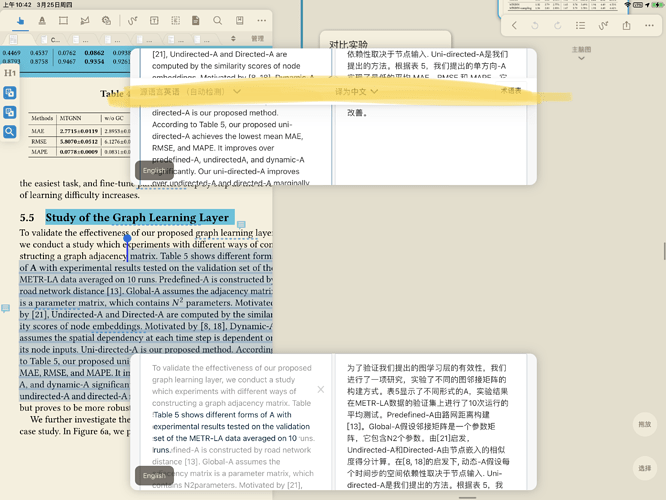This screenshot has width=666, height=500.
Task: Open outline list view in mindmap toolbar
Action: point(581,25)
